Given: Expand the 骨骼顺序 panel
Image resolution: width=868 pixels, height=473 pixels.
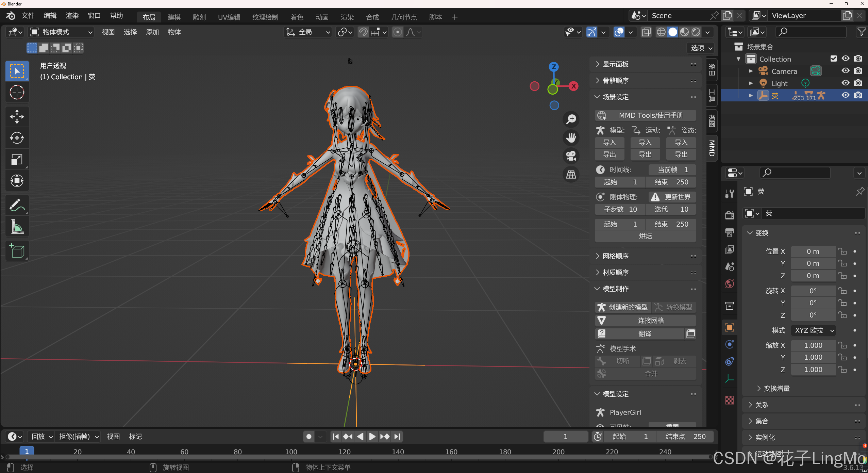Looking at the screenshot, I should pyautogui.click(x=616, y=81).
